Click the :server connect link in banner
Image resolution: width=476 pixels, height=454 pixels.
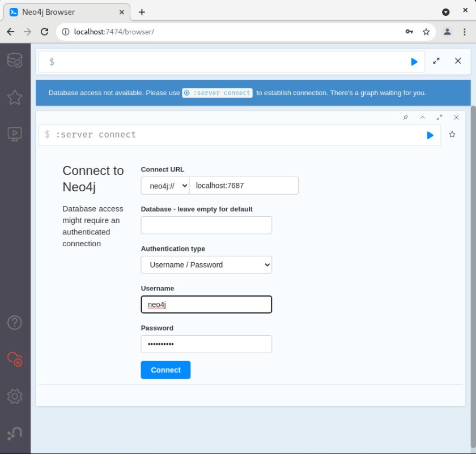(x=218, y=93)
